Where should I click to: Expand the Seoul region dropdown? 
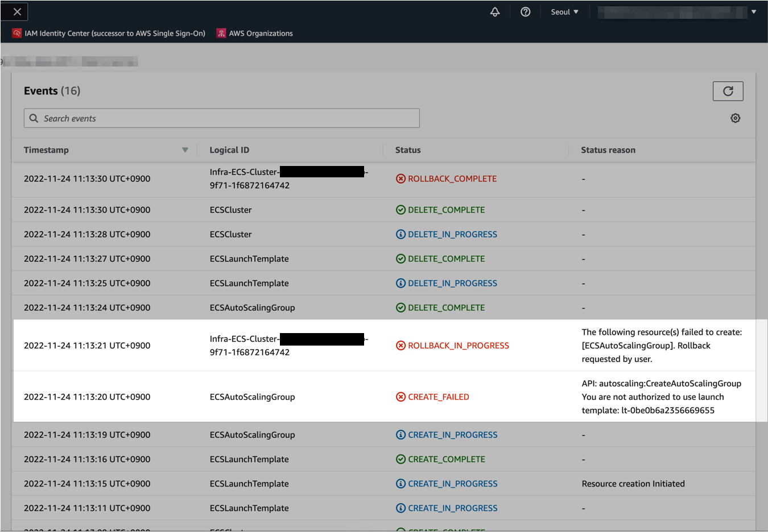point(564,12)
